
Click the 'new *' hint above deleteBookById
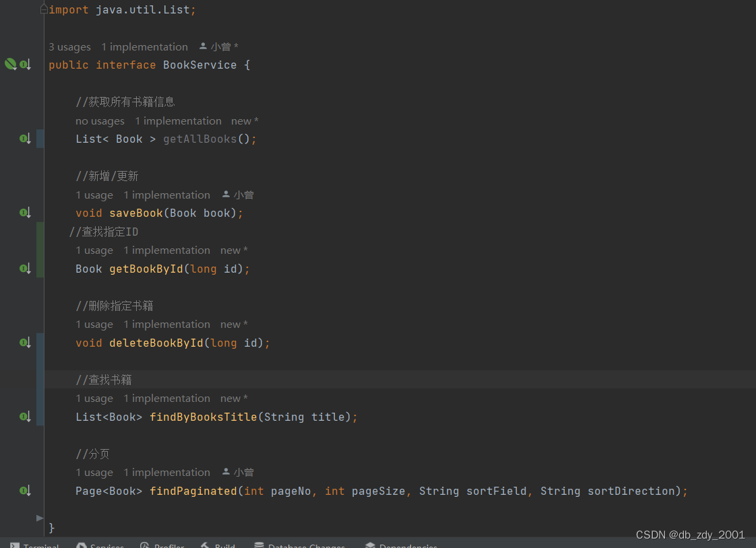pyautogui.click(x=234, y=324)
